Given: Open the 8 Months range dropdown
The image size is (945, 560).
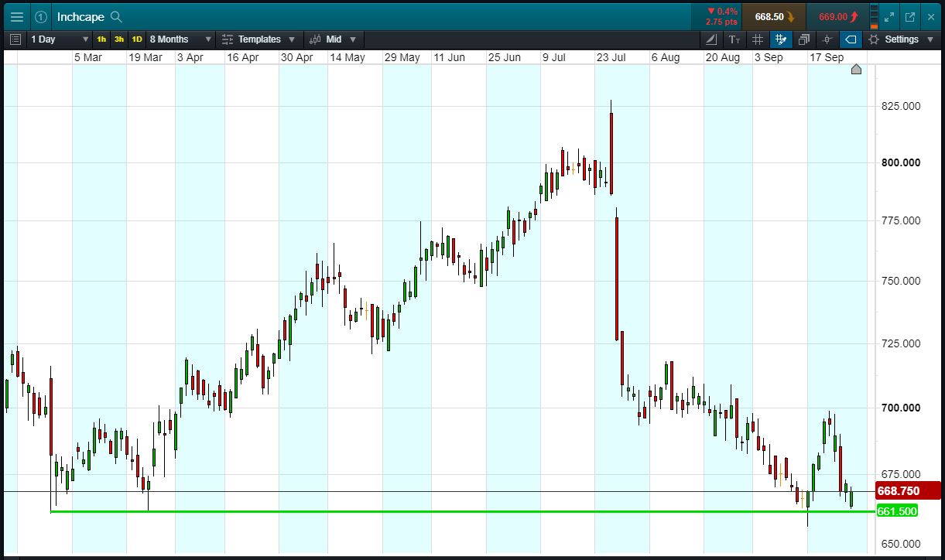Looking at the screenshot, I should (x=180, y=39).
